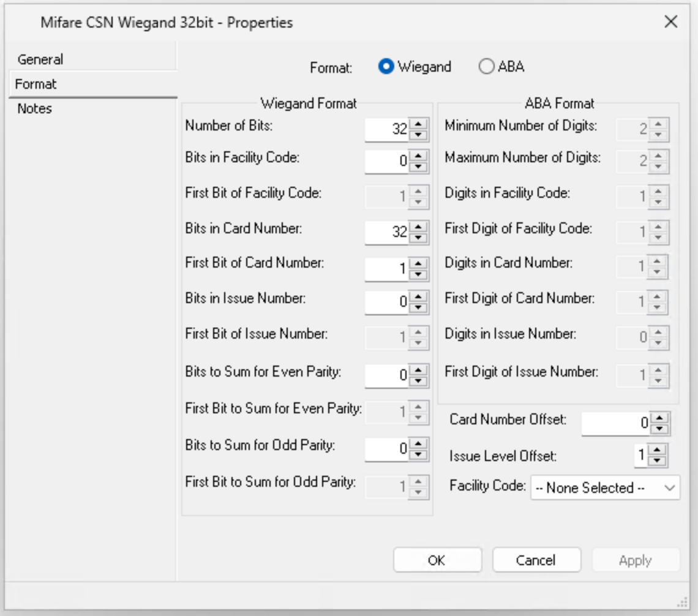Increase Bits in Issue Number
This screenshot has width=698, height=616.
(418, 297)
